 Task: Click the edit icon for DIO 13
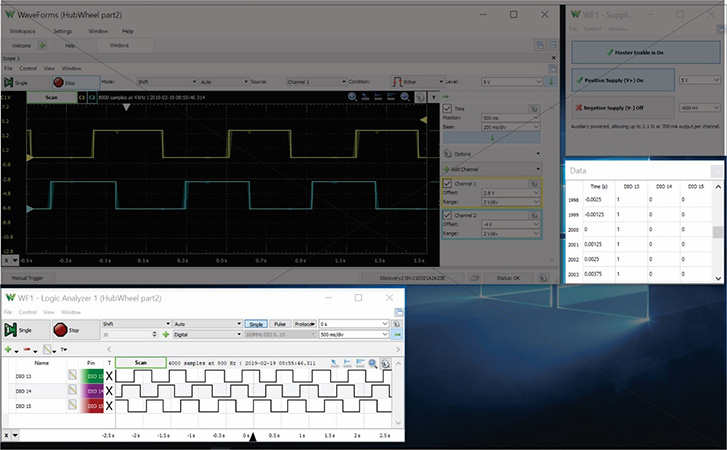pyautogui.click(x=73, y=375)
